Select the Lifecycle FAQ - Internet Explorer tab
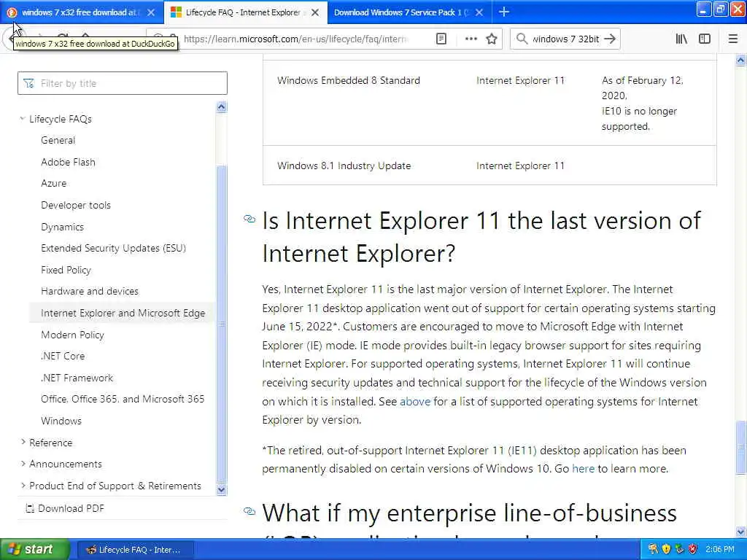Image resolution: width=747 pixels, height=560 pixels. (x=246, y=12)
